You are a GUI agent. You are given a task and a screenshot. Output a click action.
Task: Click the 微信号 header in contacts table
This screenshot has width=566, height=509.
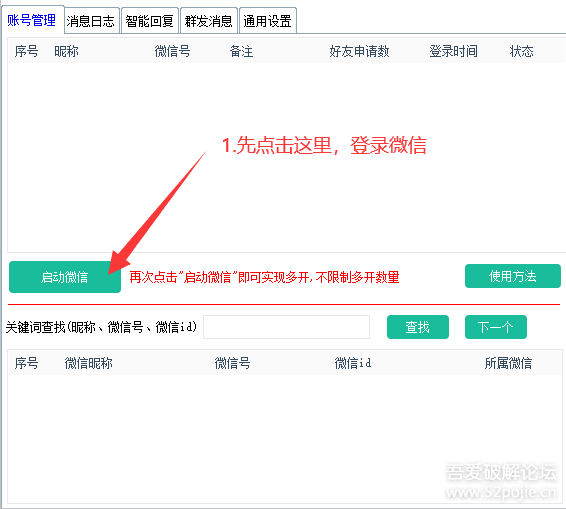coord(232,363)
